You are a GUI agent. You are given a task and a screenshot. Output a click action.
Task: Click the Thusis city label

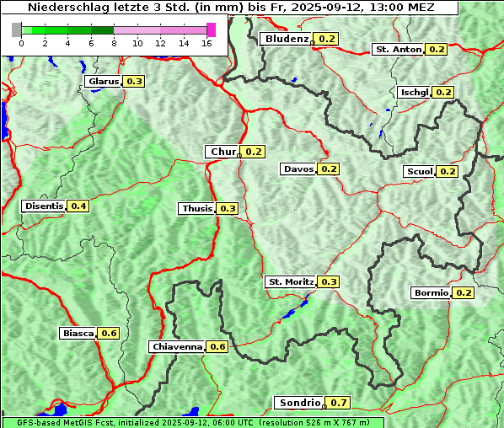click(x=196, y=209)
